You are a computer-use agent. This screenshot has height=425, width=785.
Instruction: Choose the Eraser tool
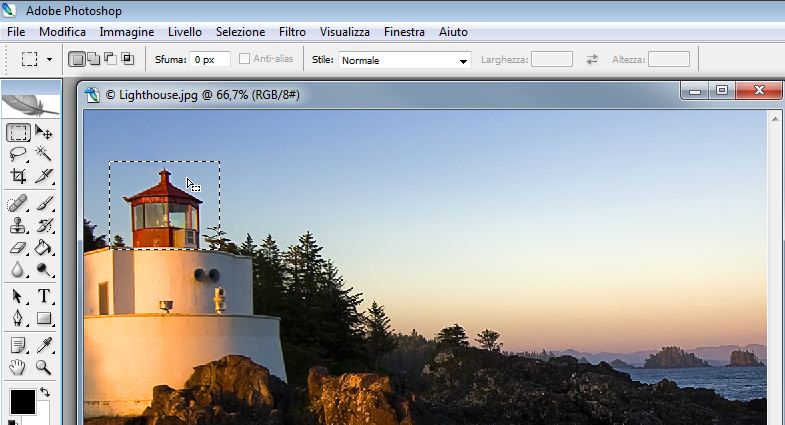coord(18,247)
